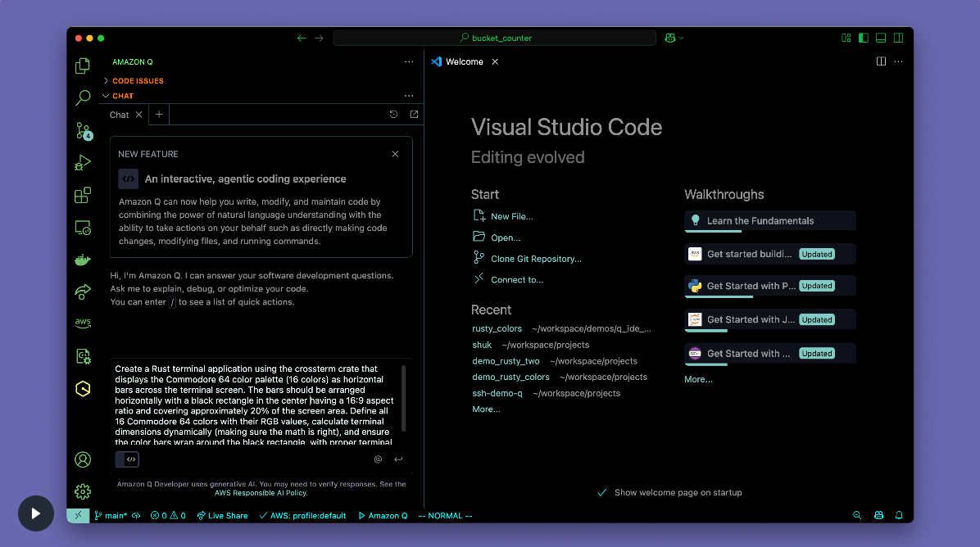Toggle the agentic coding switch in chat
Image resolution: width=980 pixels, height=547 pixels.
pyautogui.click(x=127, y=459)
